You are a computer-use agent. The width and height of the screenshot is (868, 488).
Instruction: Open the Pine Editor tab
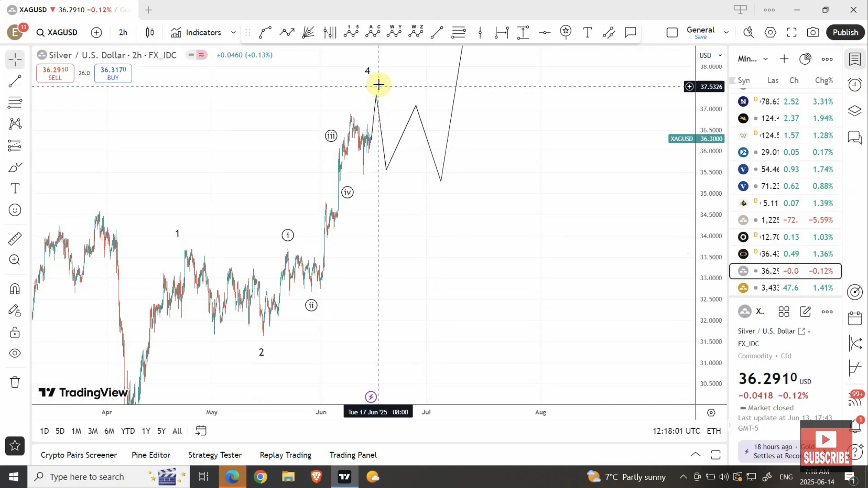click(x=151, y=455)
